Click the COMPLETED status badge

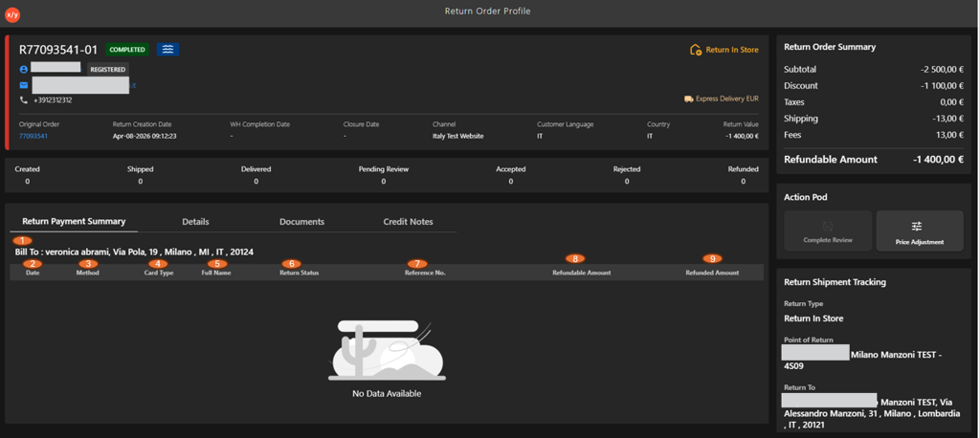128,50
